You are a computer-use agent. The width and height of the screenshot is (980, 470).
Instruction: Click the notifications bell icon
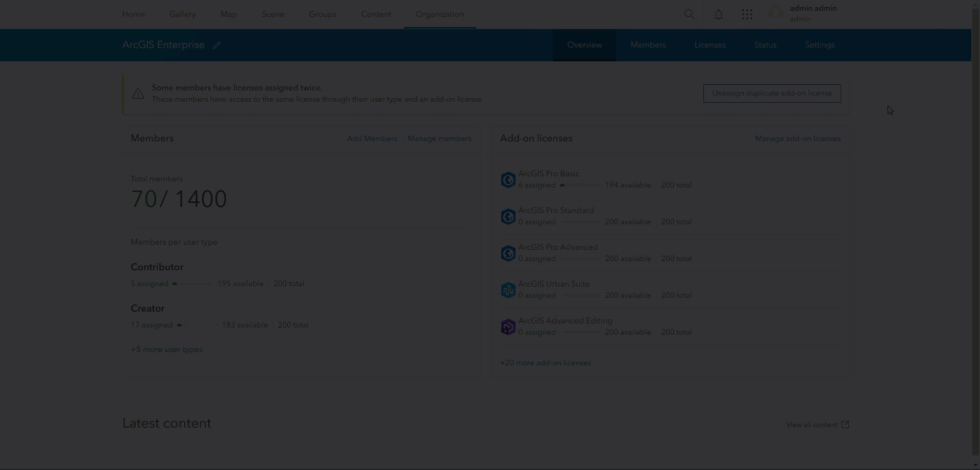(718, 14)
